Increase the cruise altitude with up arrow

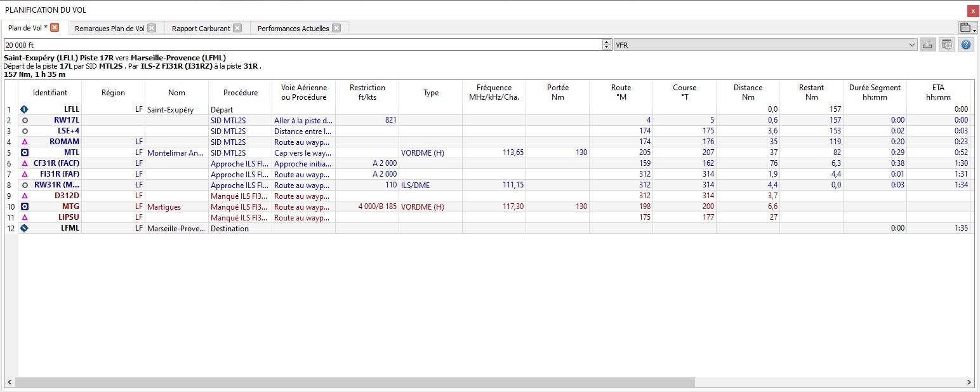pyautogui.click(x=606, y=42)
